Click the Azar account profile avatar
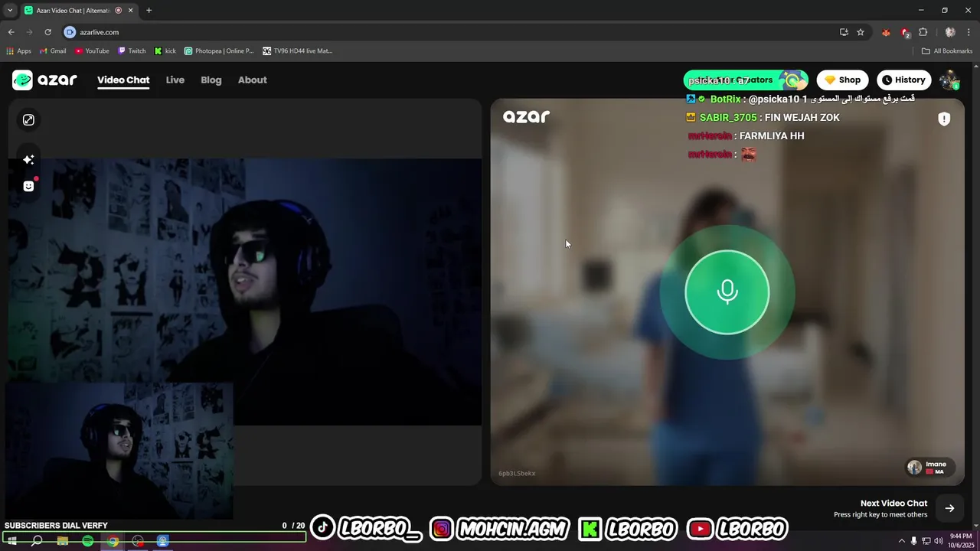The image size is (980, 551). tap(949, 80)
